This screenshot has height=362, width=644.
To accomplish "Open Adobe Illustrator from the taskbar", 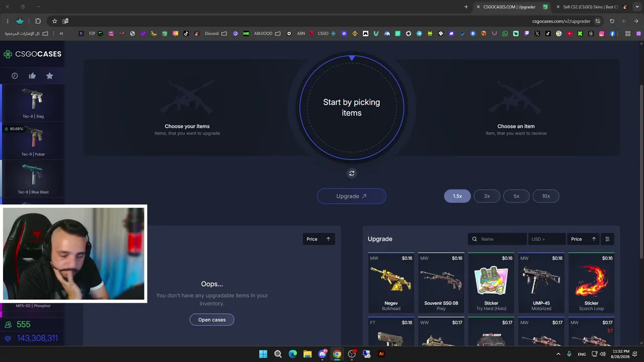I will tap(381, 354).
